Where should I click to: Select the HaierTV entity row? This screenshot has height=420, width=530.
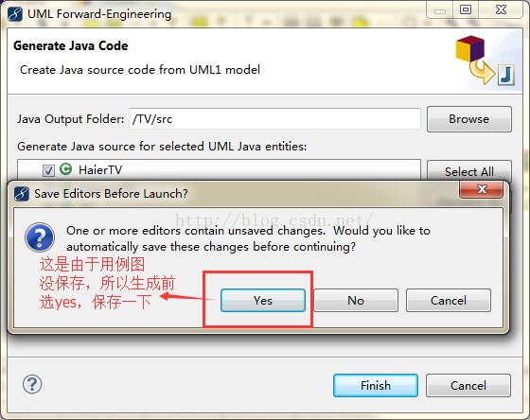tap(219, 169)
